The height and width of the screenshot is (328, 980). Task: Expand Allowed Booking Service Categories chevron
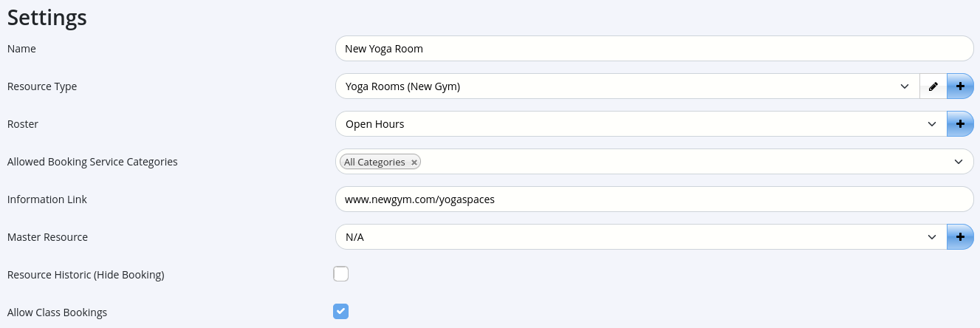tap(959, 162)
